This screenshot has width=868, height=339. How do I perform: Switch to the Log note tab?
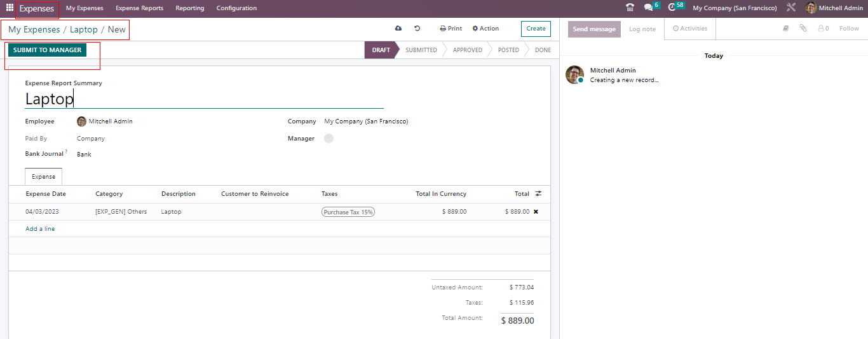[x=642, y=29]
